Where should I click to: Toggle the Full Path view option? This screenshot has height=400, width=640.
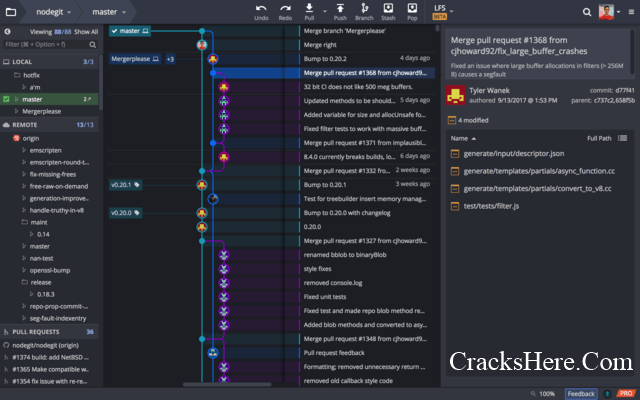tap(599, 138)
